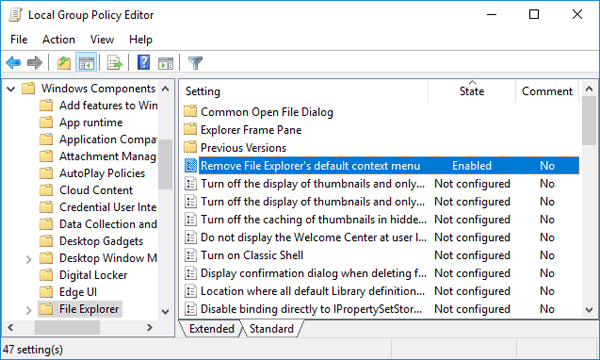Screen dimensions: 600x360
Task: Select Application Compa tree item
Action: [108, 139]
